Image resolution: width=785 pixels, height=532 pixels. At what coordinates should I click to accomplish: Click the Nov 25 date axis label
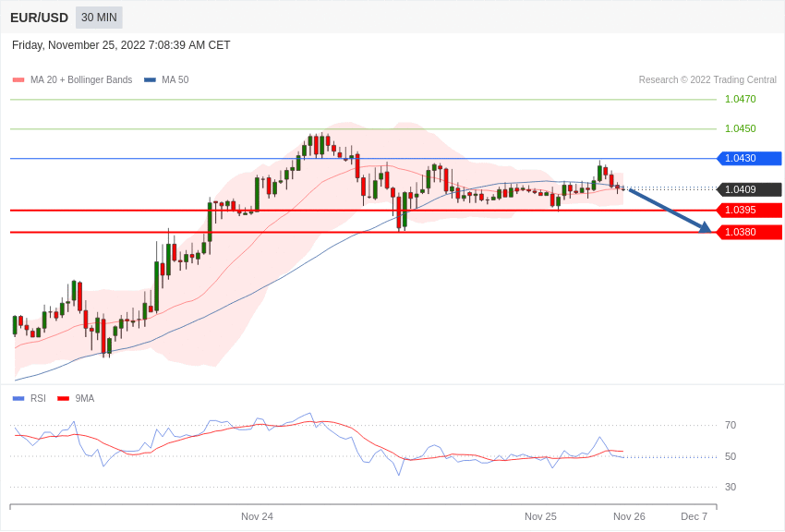pos(540,516)
